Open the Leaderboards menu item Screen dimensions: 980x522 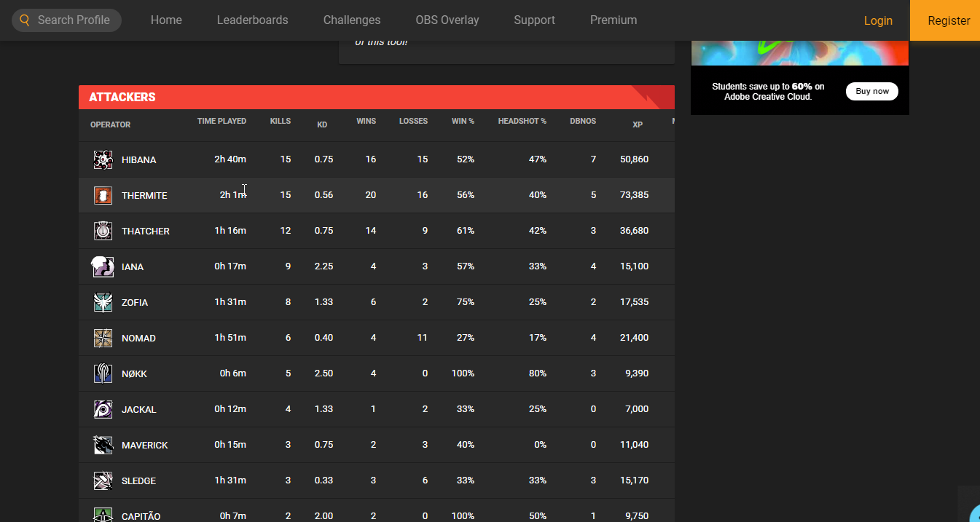point(252,20)
